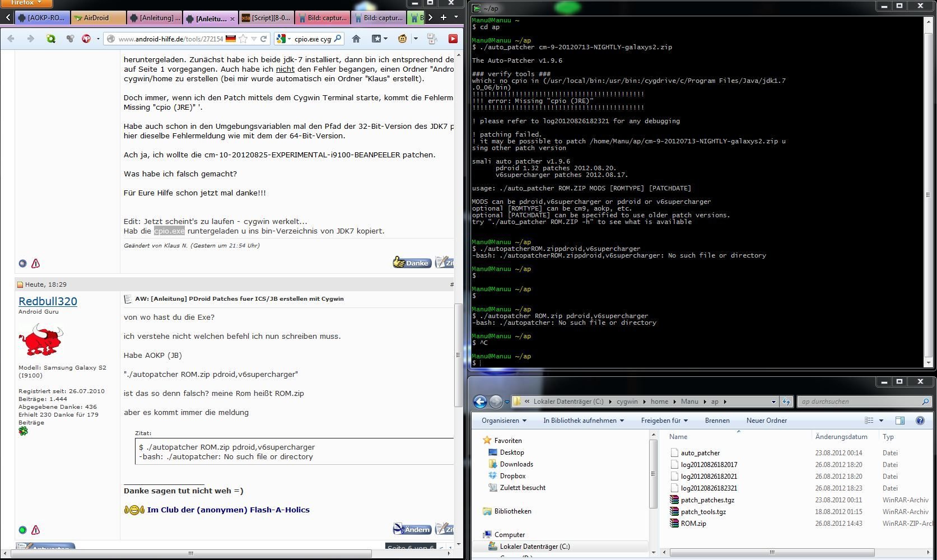Select the auto_patcher file
The height and width of the screenshot is (560, 937).
695,453
